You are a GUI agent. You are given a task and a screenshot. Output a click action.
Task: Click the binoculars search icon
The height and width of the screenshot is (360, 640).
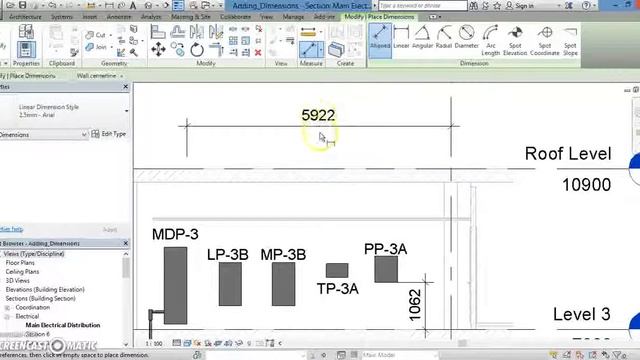[x=473, y=6]
